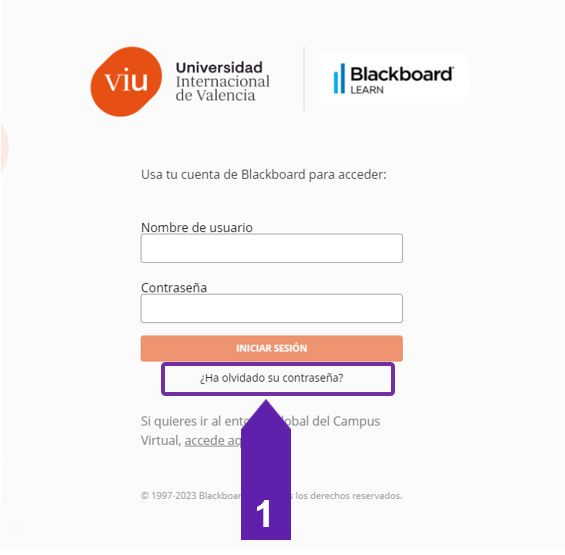Click the partial orange circle at the left edge
This screenshot has width=565, height=555.
point(4,148)
